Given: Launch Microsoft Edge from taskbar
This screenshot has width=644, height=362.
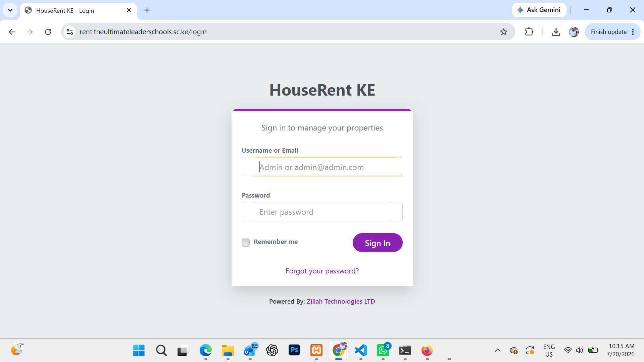Looking at the screenshot, I should (x=205, y=351).
